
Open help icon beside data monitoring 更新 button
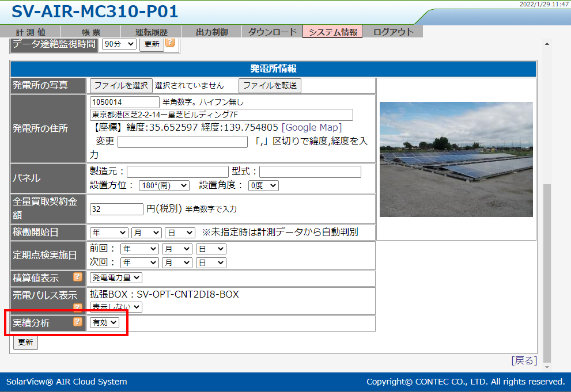pyautogui.click(x=170, y=43)
